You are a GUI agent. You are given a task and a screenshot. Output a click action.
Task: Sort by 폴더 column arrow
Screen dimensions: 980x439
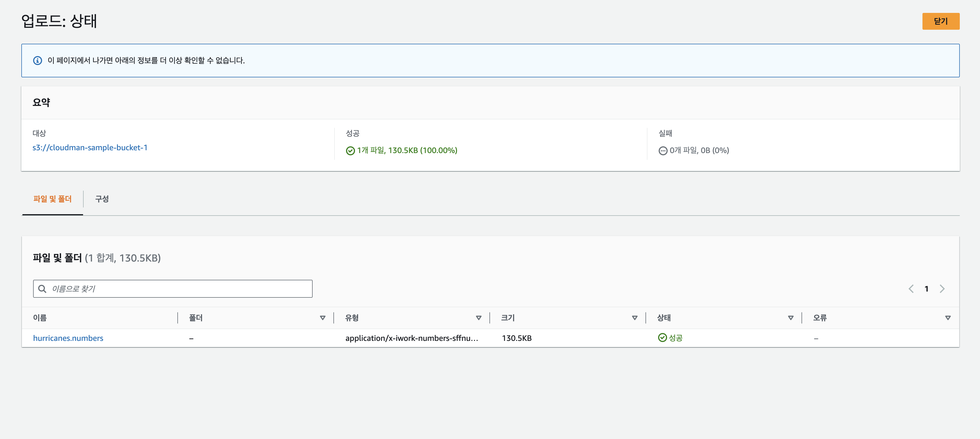(x=322, y=318)
